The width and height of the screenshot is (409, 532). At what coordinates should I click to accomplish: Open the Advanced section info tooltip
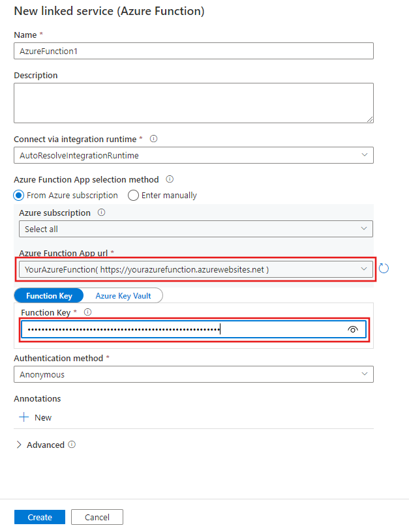click(72, 445)
